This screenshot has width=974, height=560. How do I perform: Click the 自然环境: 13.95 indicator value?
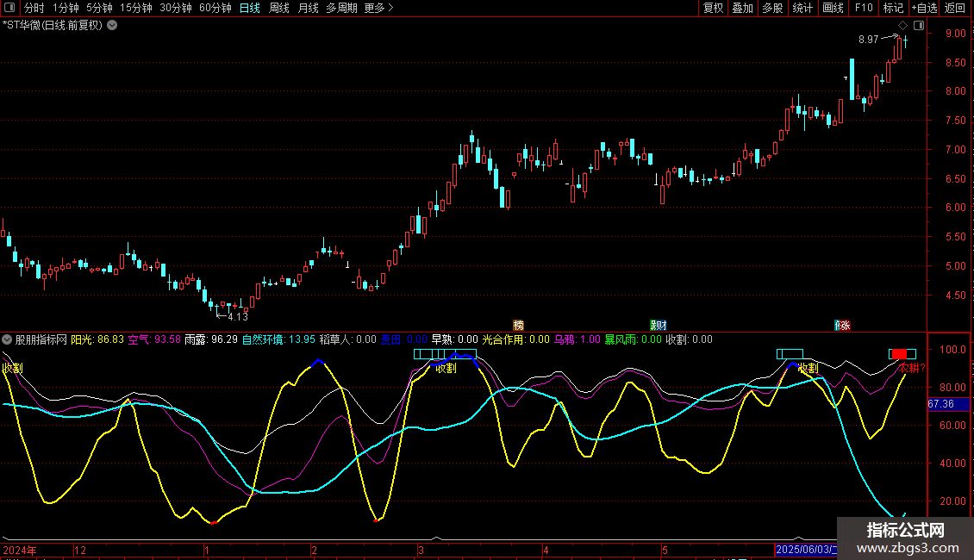click(279, 339)
